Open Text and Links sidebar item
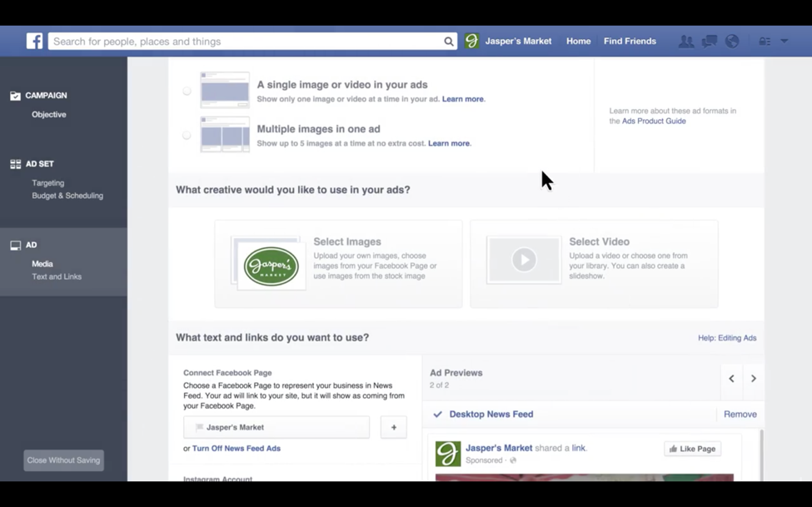 pyautogui.click(x=57, y=276)
